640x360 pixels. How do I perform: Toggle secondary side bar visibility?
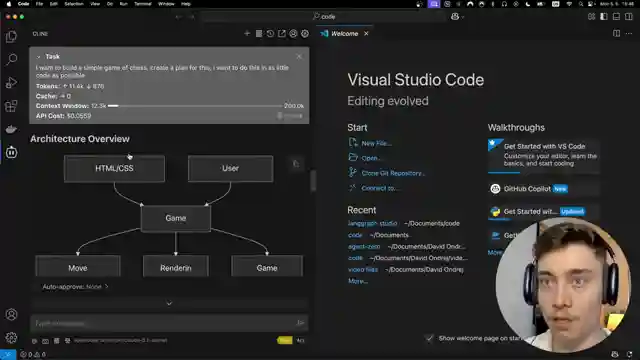tap(629, 17)
